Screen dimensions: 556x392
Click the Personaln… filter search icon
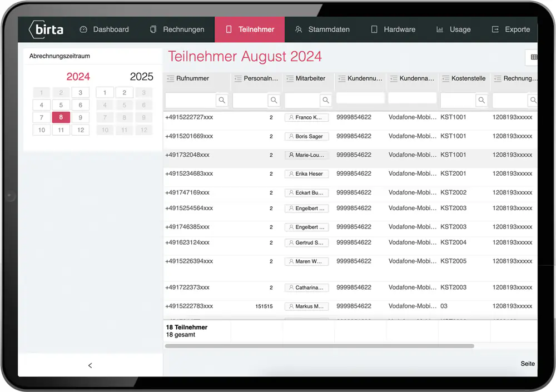[x=274, y=100]
